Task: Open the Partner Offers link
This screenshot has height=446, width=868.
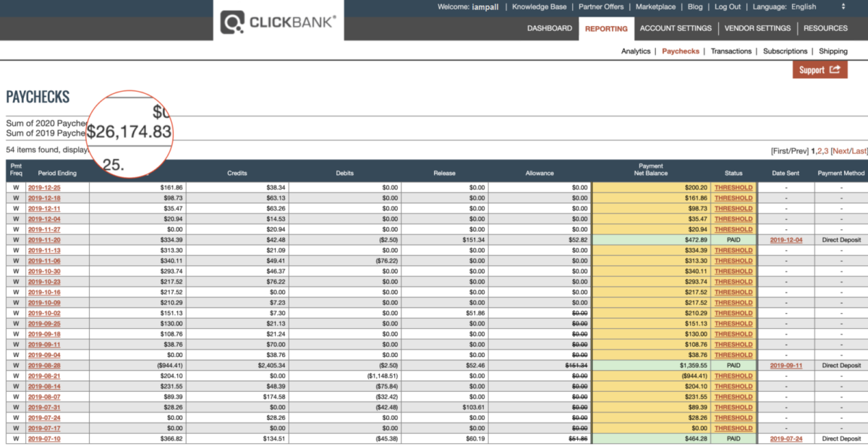Action: coord(601,7)
